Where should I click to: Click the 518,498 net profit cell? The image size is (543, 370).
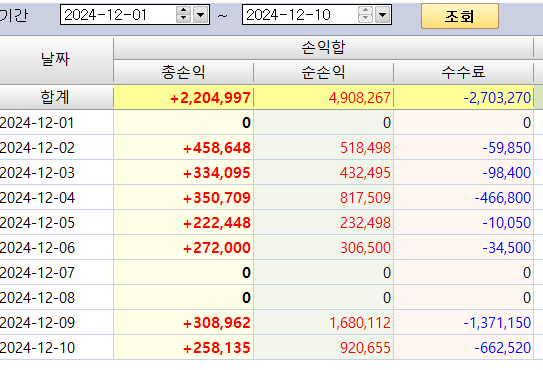point(323,148)
